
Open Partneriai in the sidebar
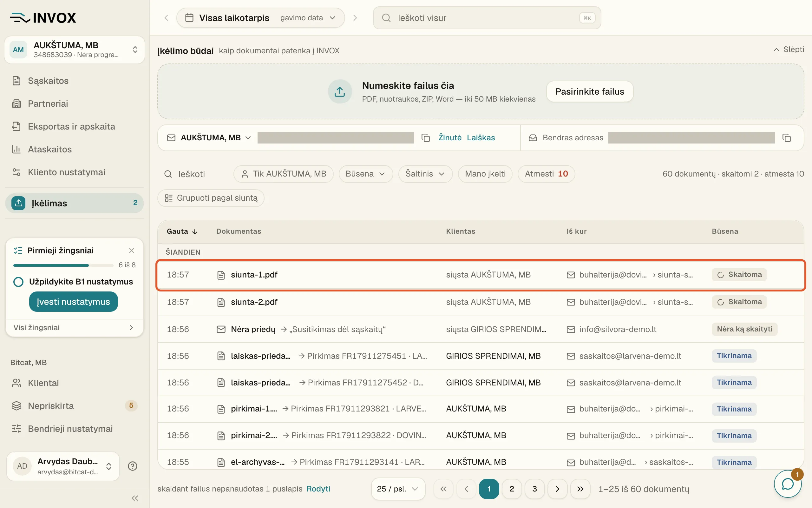(x=75, y=104)
